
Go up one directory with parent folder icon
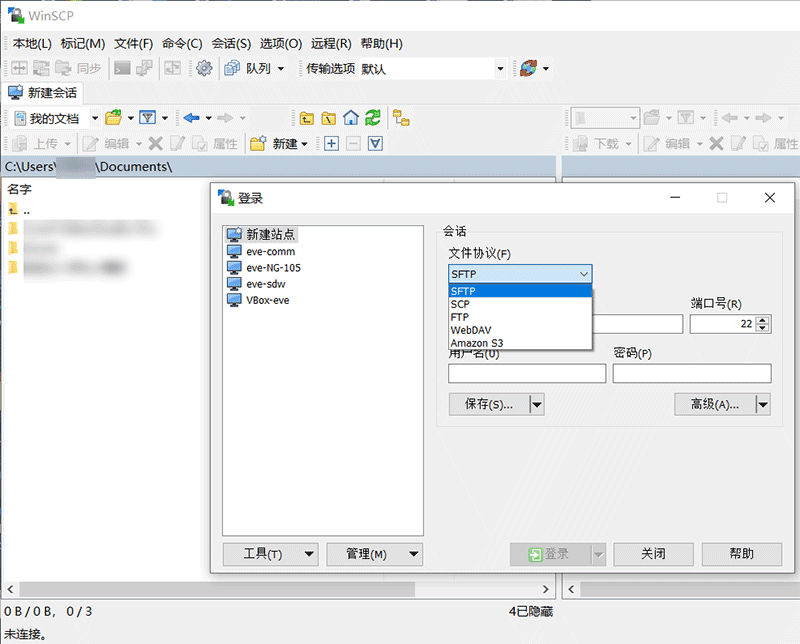tap(306, 117)
